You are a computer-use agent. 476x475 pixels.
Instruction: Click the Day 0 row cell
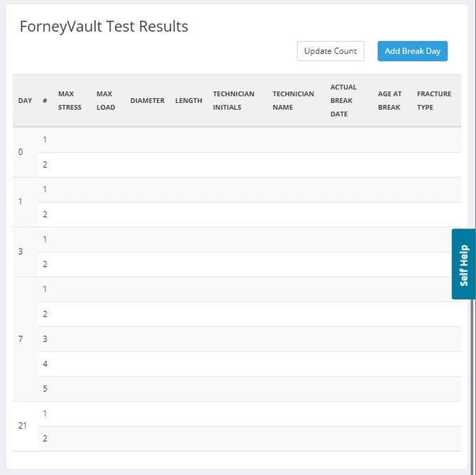[x=21, y=152]
